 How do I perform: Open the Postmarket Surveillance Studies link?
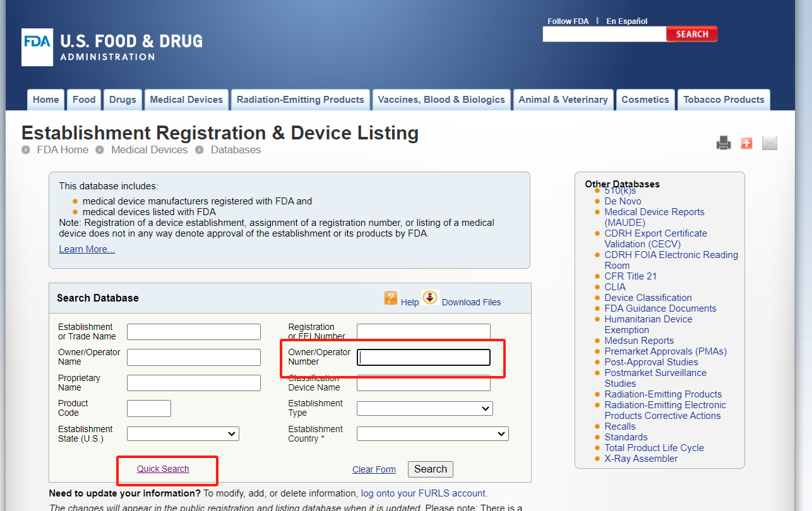coord(655,378)
